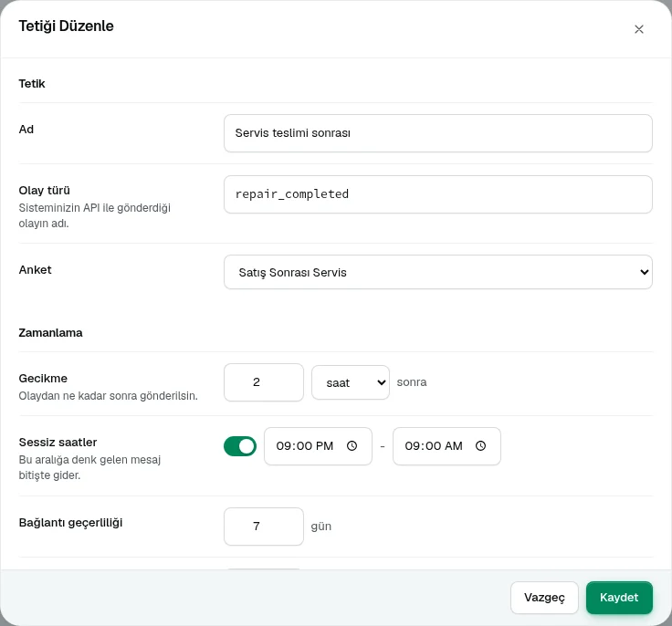Click the Sessiz saatler label
672x626 pixels.
(x=58, y=443)
